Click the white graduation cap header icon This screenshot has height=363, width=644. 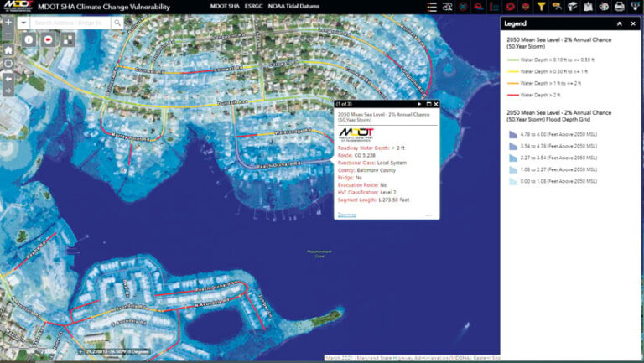(x=573, y=7)
